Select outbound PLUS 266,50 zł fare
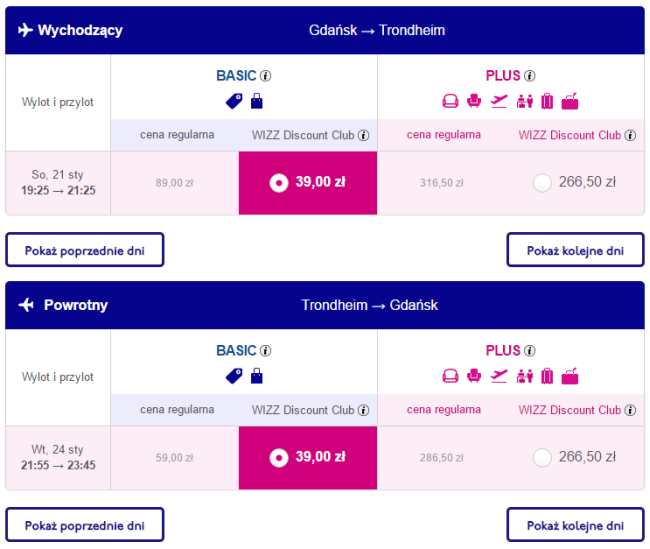The width and height of the screenshot is (650, 549). [542, 182]
